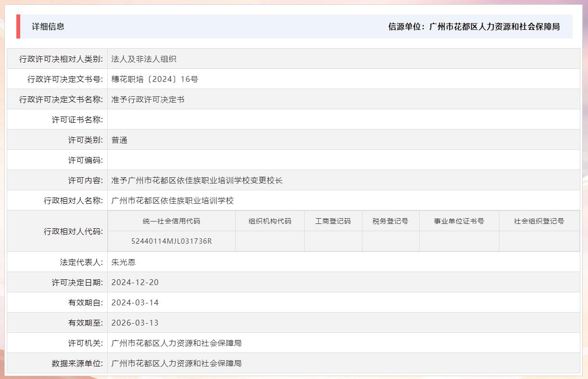Click the empty 许可编码 cell

click(x=241, y=160)
